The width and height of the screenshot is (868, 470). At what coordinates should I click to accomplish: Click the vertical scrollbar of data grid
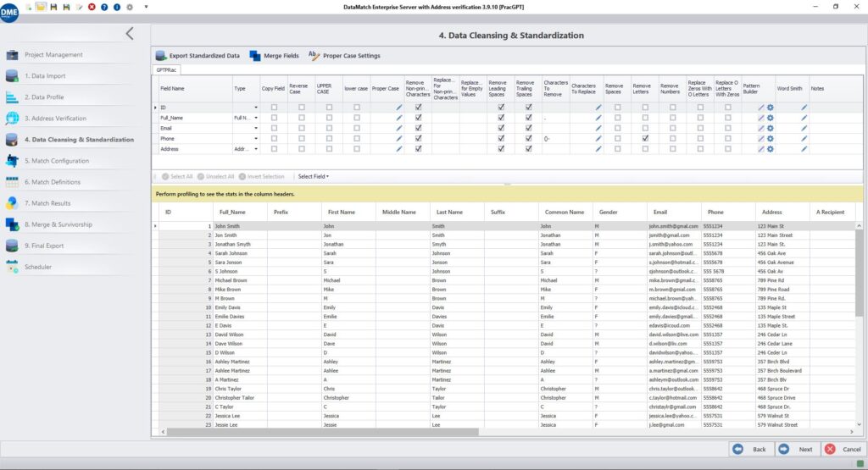point(860,274)
